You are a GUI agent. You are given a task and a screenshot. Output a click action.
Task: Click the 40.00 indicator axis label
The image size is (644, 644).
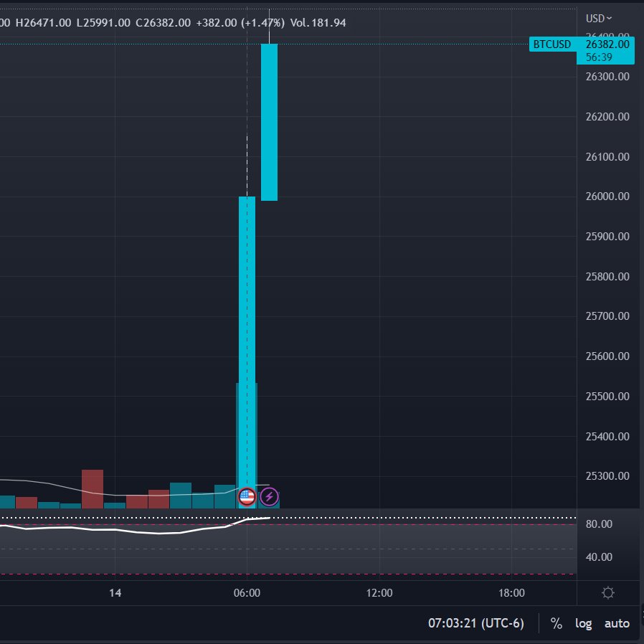tap(599, 557)
